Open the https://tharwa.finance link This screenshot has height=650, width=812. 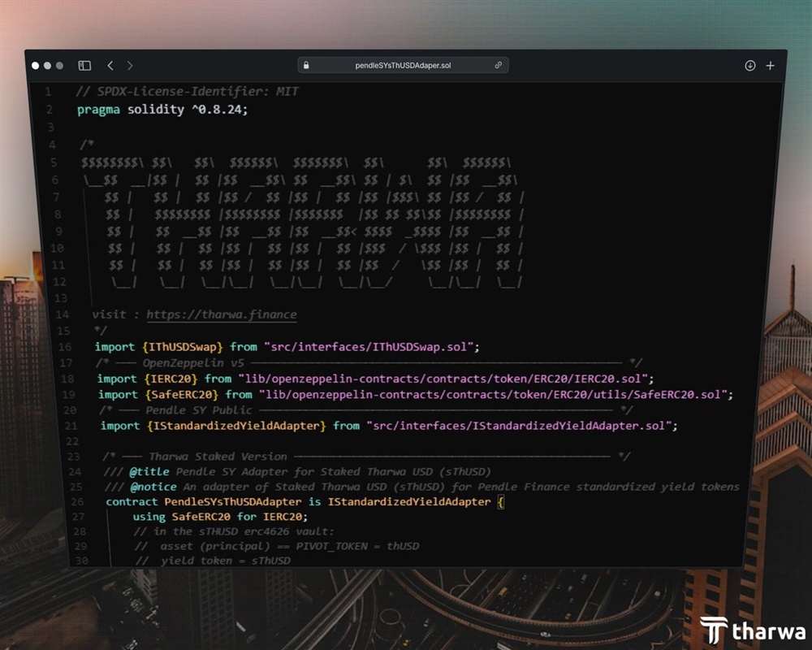(x=222, y=314)
